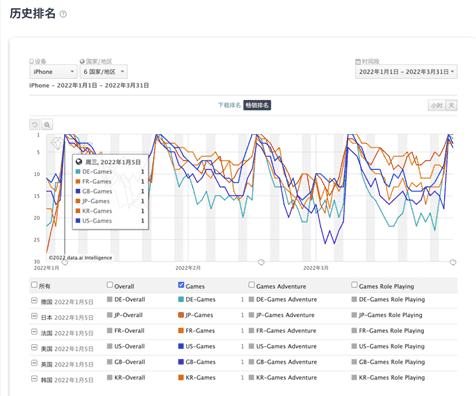Screen dimensions: 476x396
Task: Click the US-Games blue legend square
Action: click(181, 346)
